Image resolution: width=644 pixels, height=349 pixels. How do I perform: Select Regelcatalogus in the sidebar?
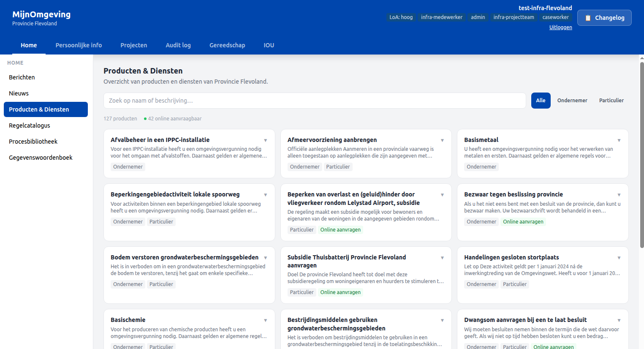point(30,125)
